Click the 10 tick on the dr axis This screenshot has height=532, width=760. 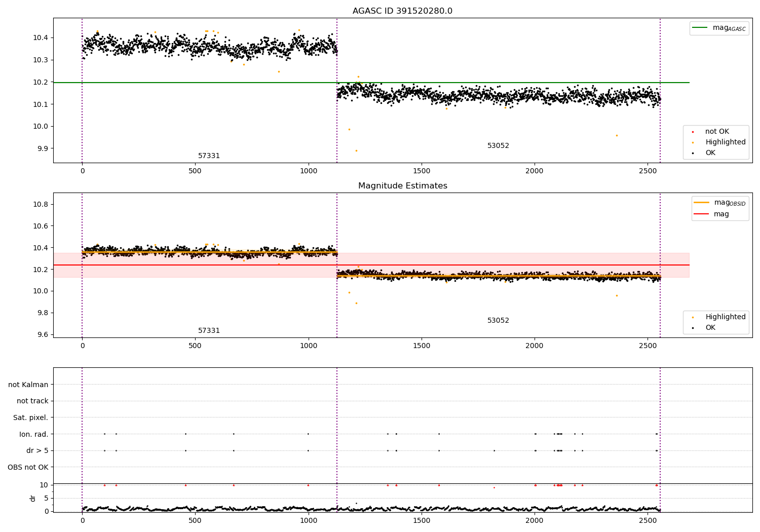44,485
